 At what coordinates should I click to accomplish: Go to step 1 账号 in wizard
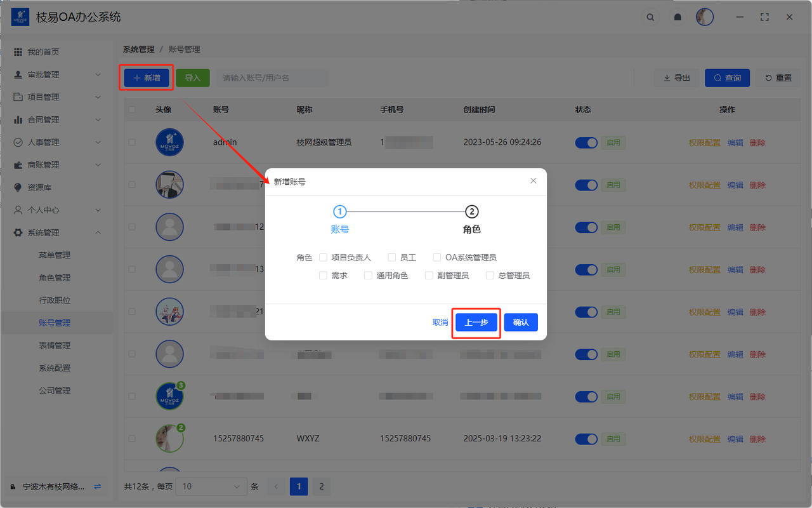[340, 211]
